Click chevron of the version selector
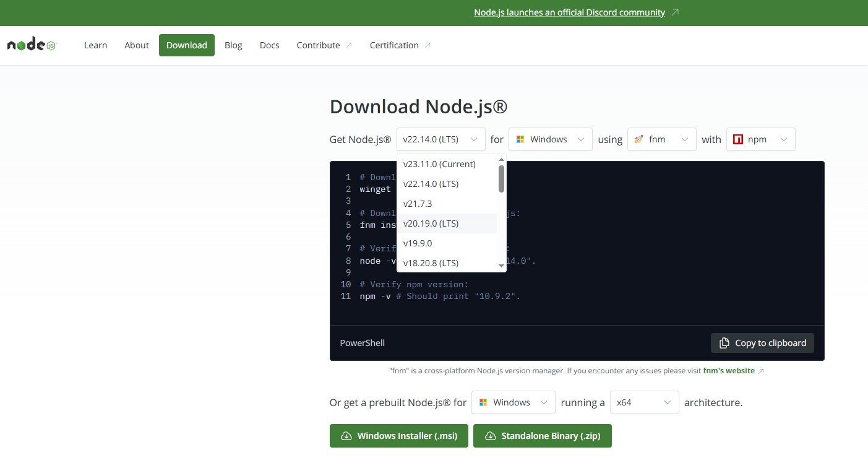868x468 pixels. click(474, 139)
